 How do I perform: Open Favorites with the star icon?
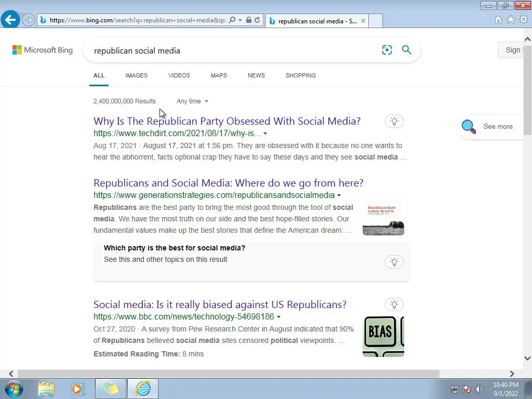511,20
